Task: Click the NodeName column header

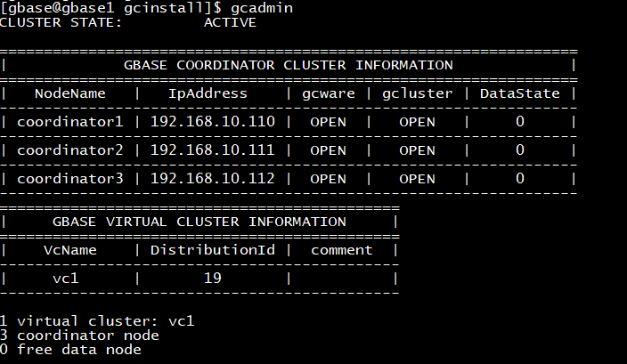Action: coord(70,93)
